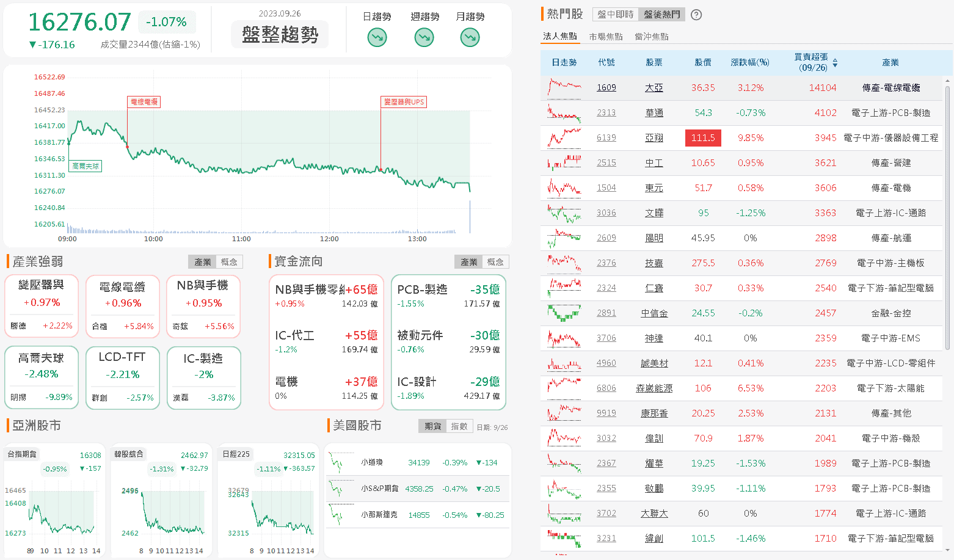954x560 pixels.
Task: Click the 朋程 -9.89% stock in golf card
Action: pos(42,398)
